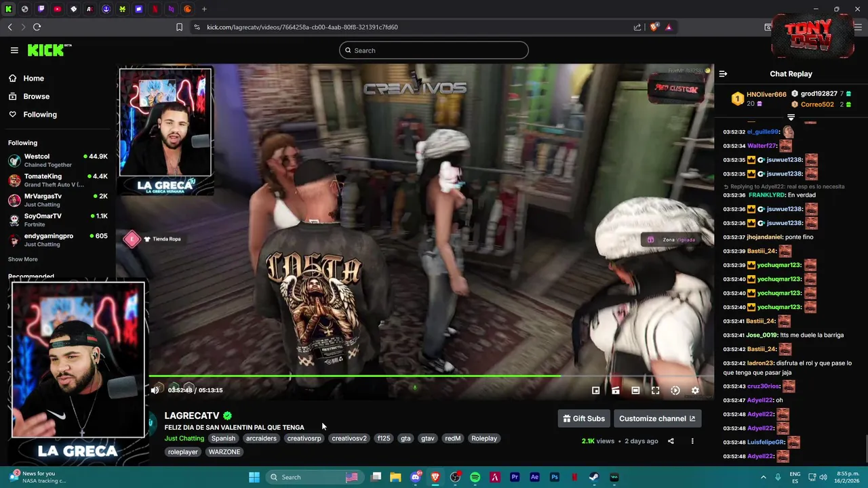This screenshot has height=488, width=868.
Task: Share the video with the share icon
Action: (x=671, y=441)
